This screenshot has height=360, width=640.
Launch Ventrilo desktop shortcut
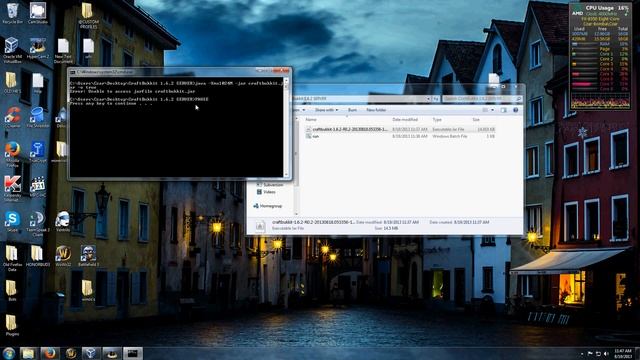(63, 221)
